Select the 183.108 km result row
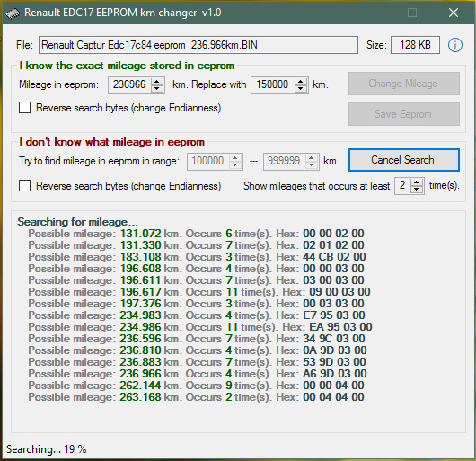 [x=197, y=257]
